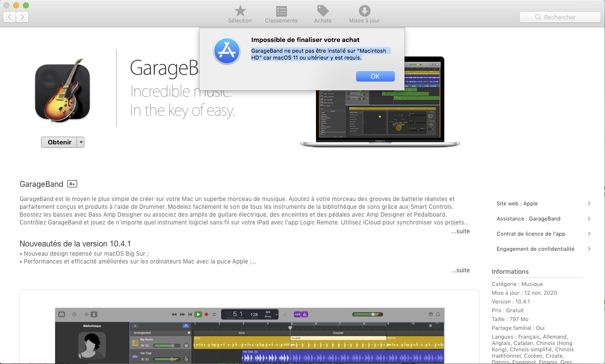Viewport: 605px width, 364px height.
Task: Open the dropdown arrow beside Obtenir
Action: pos(81,142)
